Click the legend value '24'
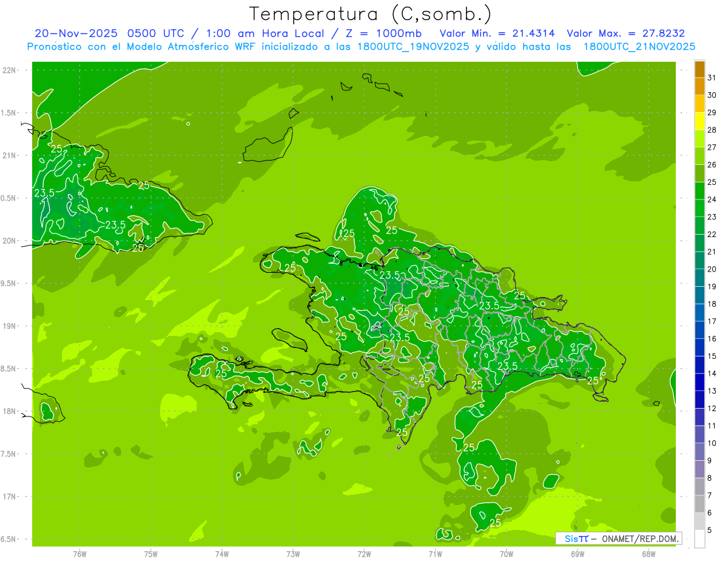 coord(712,199)
